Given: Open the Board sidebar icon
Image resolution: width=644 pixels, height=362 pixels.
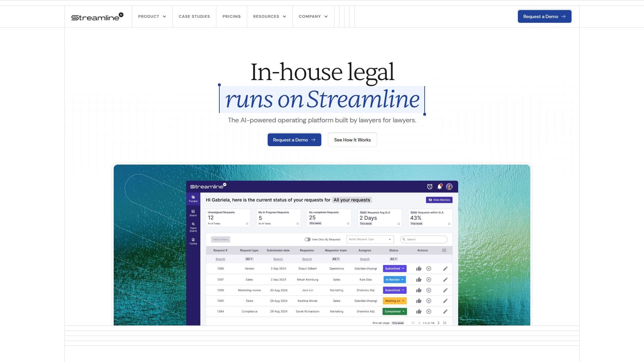Looking at the screenshot, I should tap(193, 213).
